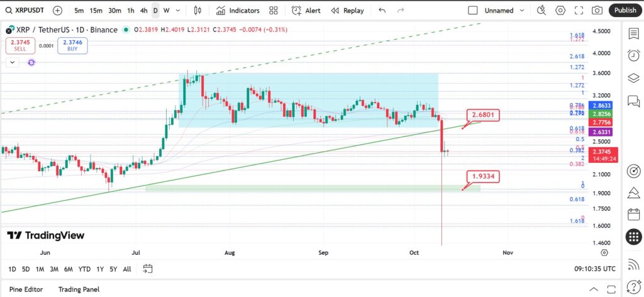
Task: Click the 2.3746 BUY button
Action: (x=73, y=45)
